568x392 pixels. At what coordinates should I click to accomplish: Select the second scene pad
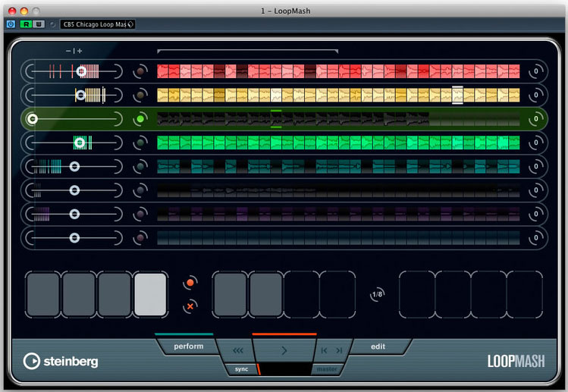coord(79,294)
